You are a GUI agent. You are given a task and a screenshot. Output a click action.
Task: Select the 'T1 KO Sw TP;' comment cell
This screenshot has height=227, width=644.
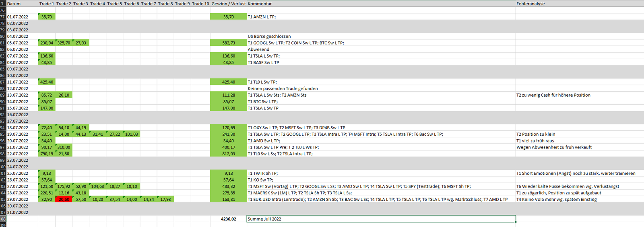(381, 180)
